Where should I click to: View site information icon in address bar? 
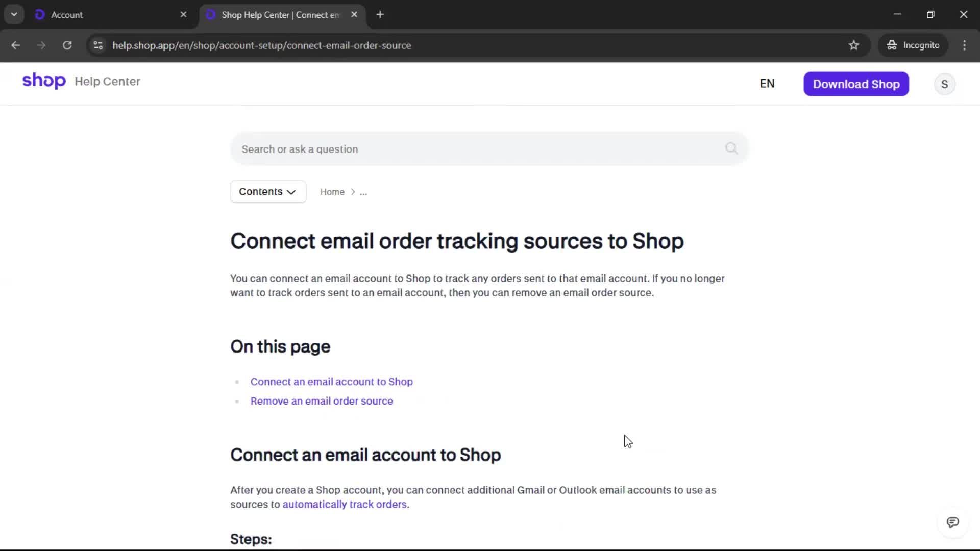point(98,45)
